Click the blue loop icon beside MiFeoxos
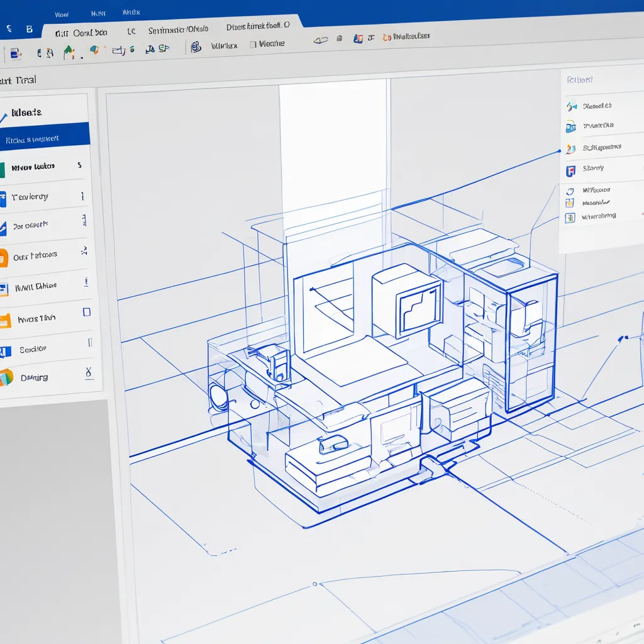Image resolution: width=644 pixels, height=644 pixels. tap(570, 191)
